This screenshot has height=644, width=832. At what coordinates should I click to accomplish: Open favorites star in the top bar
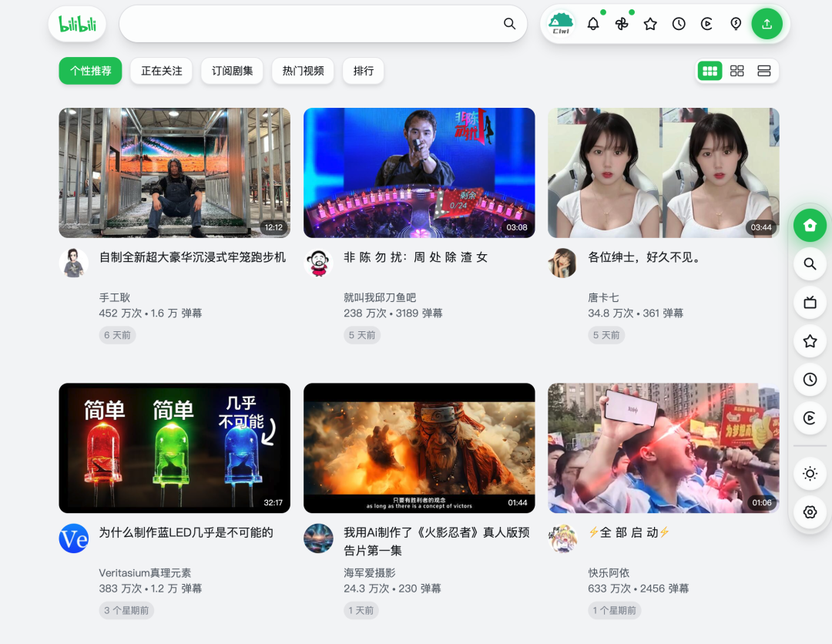(x=650, y=24)
